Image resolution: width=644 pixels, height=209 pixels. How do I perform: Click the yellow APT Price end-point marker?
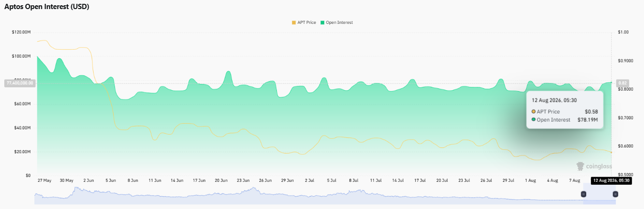(611, 152)
